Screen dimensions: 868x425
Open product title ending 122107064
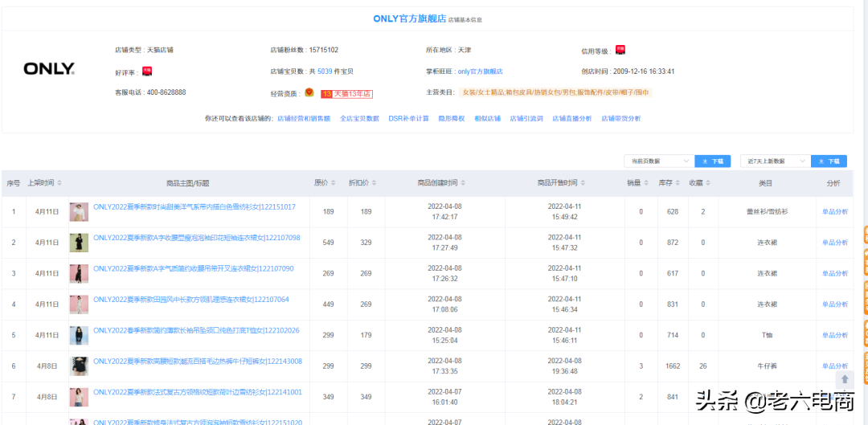pyautogui.click(x=191, y=300)
